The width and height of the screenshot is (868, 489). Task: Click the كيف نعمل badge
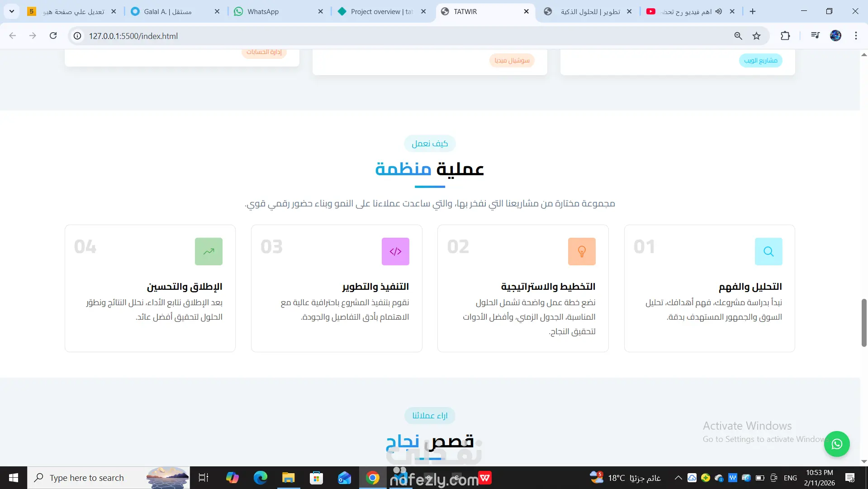(x=430, y=144)
